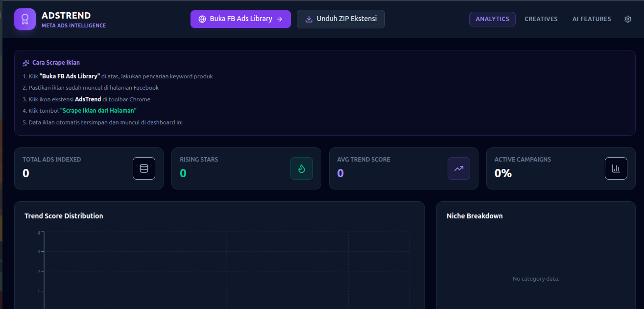Click the sparkle icon beside Cara Scrape Iklan

tap(26, 63)
